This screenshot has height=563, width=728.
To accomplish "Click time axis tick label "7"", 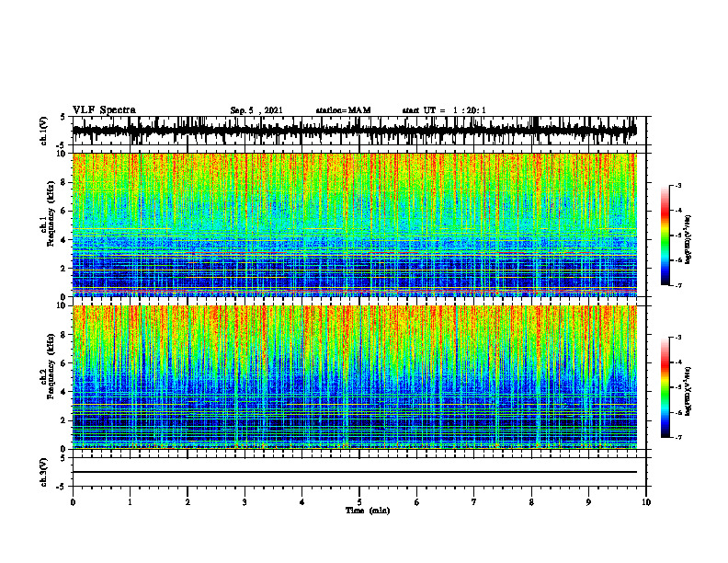I will point(474,502).
